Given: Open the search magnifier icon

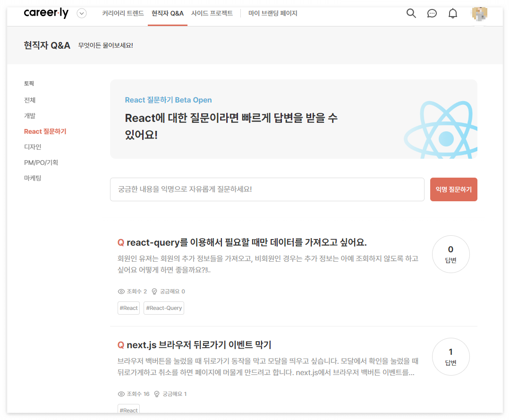Looking at the screenshot, I should (x=411, y=13).
